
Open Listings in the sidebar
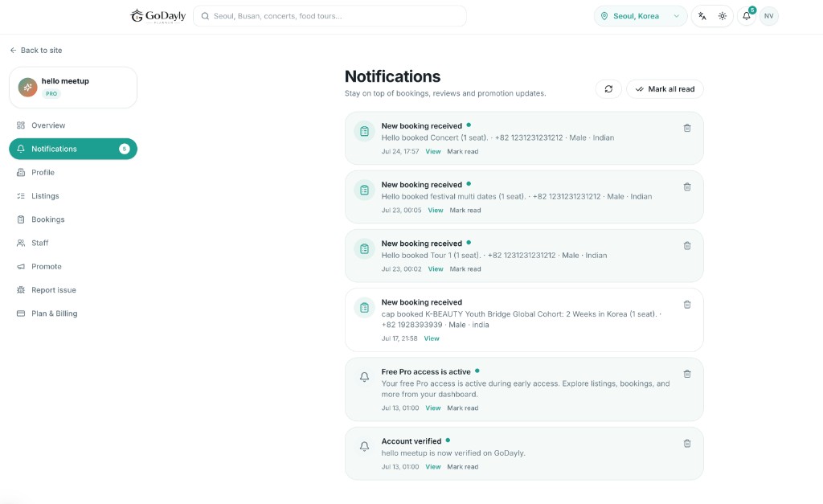click(x=73, y=196)
